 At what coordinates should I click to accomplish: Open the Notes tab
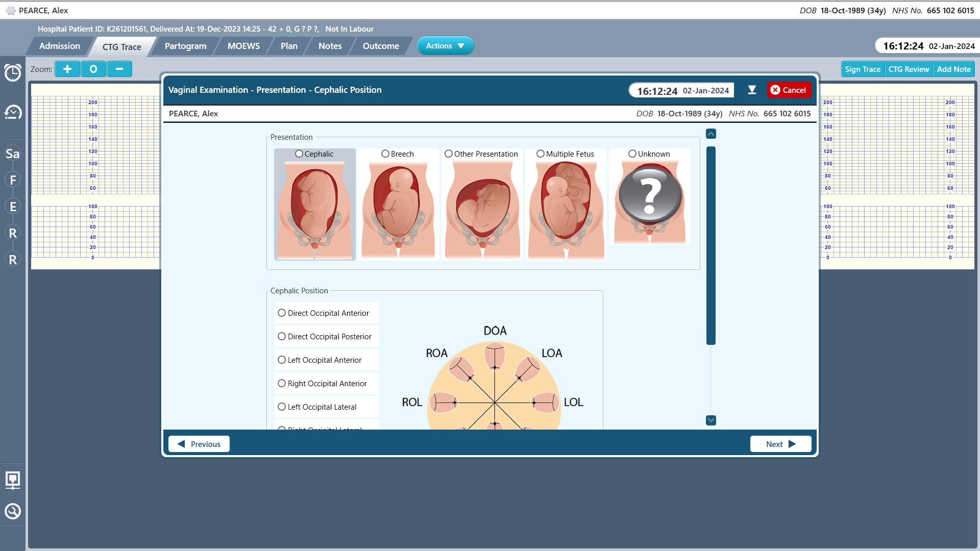click(x=330, y=46)
